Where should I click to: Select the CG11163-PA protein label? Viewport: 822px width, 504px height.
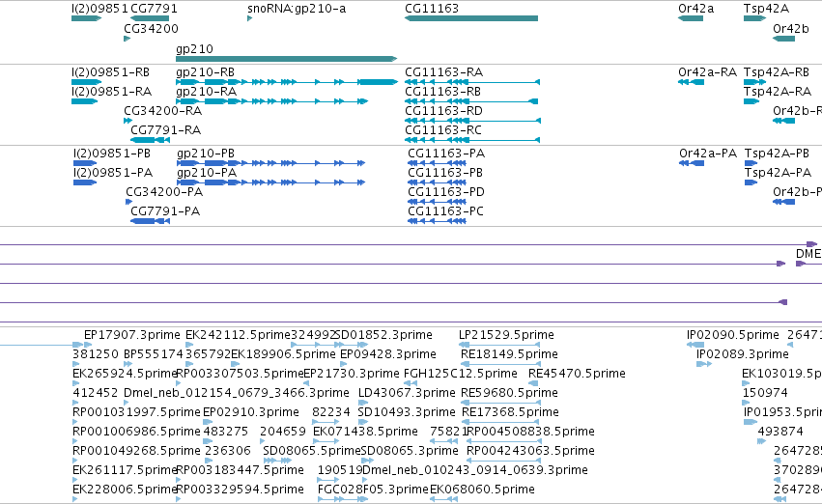tap(446, 154)
